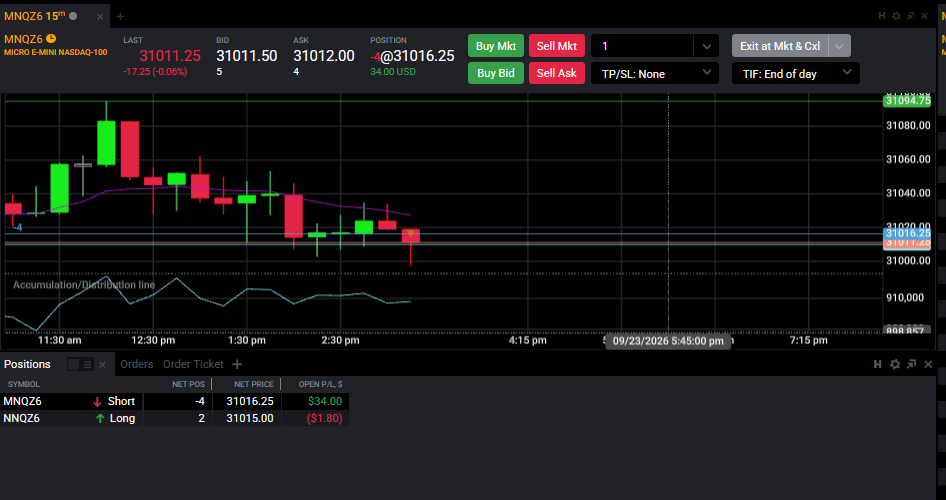Click the red Short arrow for MNQZ6

(x=97, y=402)
